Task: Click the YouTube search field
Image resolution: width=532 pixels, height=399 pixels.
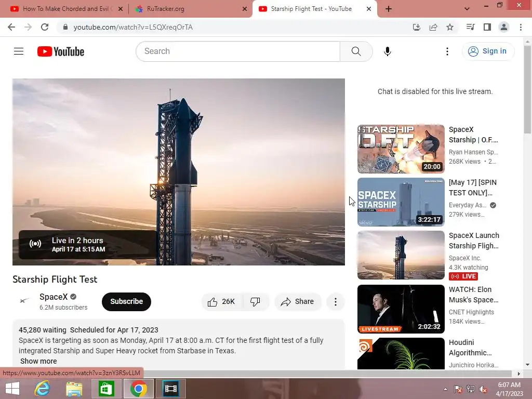Action: click(238, 51)
